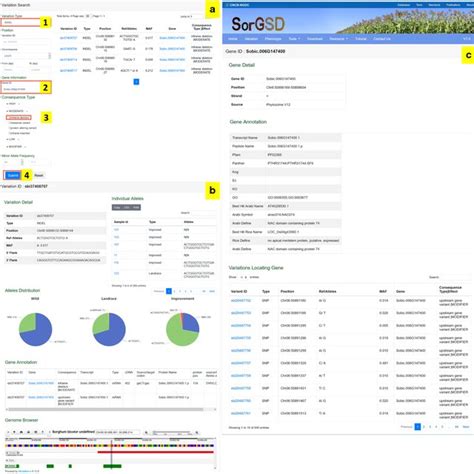Click page 1 button under search results
The height and width of the screenshot is (474, 474).
coord(136,82)
